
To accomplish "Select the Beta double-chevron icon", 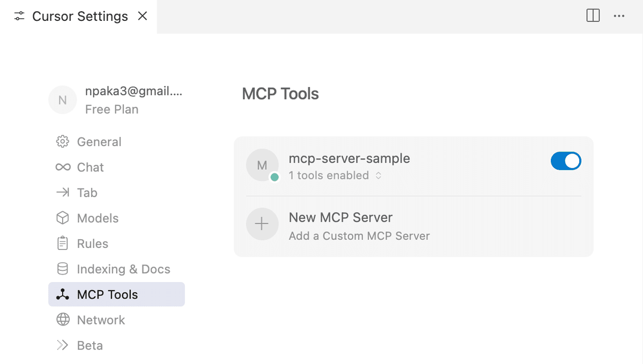I will coord(63,345).
